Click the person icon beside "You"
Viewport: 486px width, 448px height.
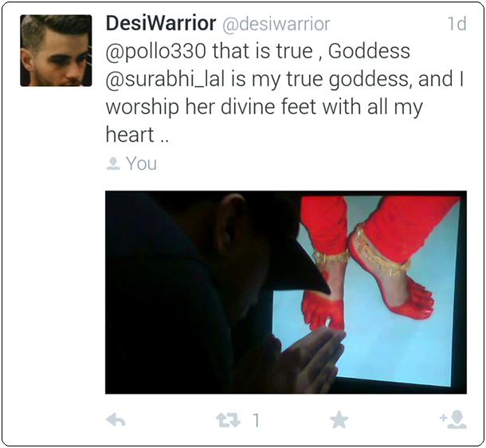[x=113, y=163]
